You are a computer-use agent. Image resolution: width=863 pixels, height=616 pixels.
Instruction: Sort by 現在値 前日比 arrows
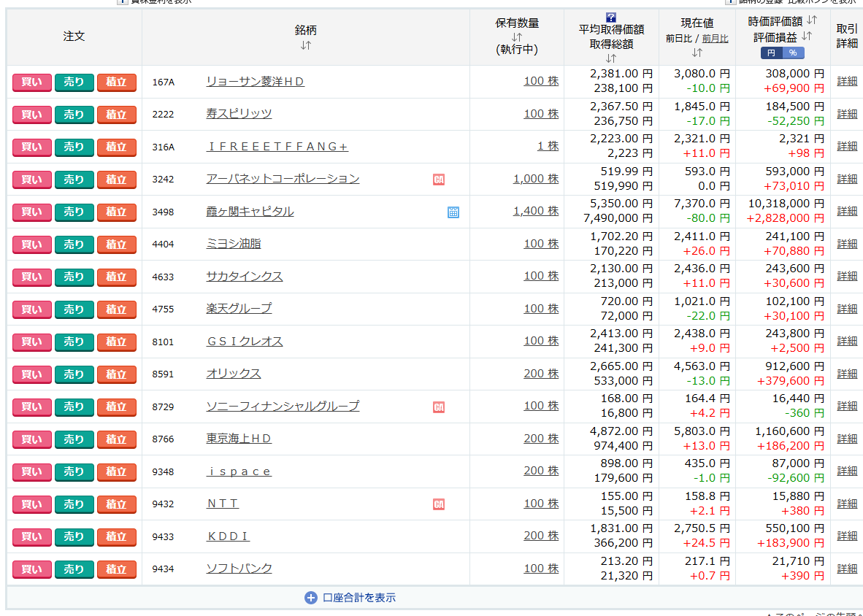coord(697,53)
